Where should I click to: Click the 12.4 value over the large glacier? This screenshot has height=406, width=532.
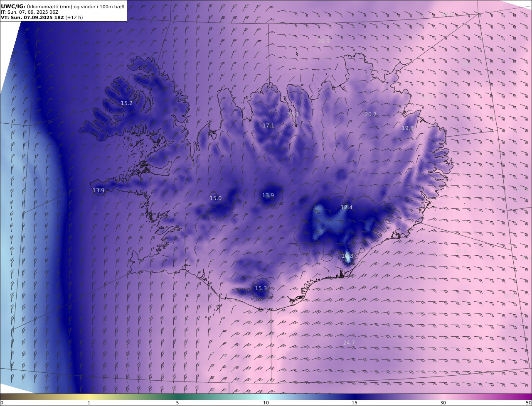tap(347, 207)
